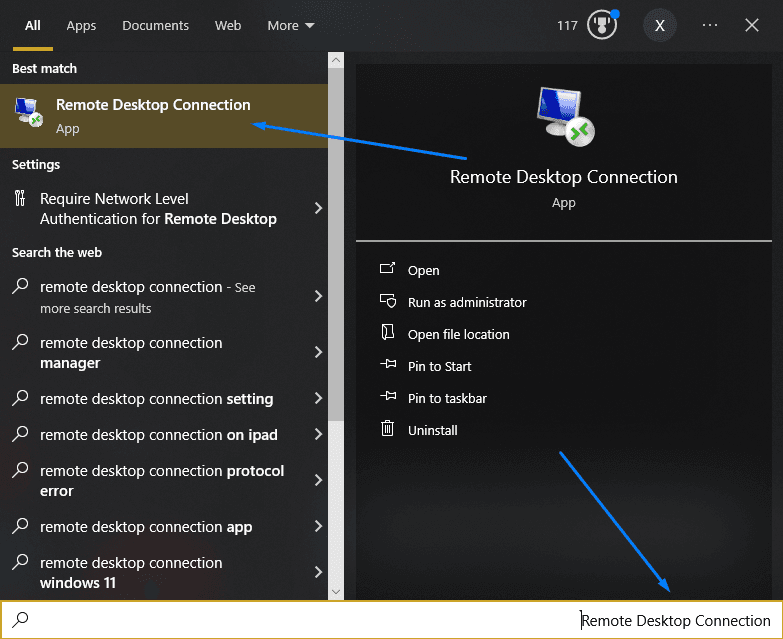Expand 'remote desktop connection protocol error' chevron

[x=318, y=480]
